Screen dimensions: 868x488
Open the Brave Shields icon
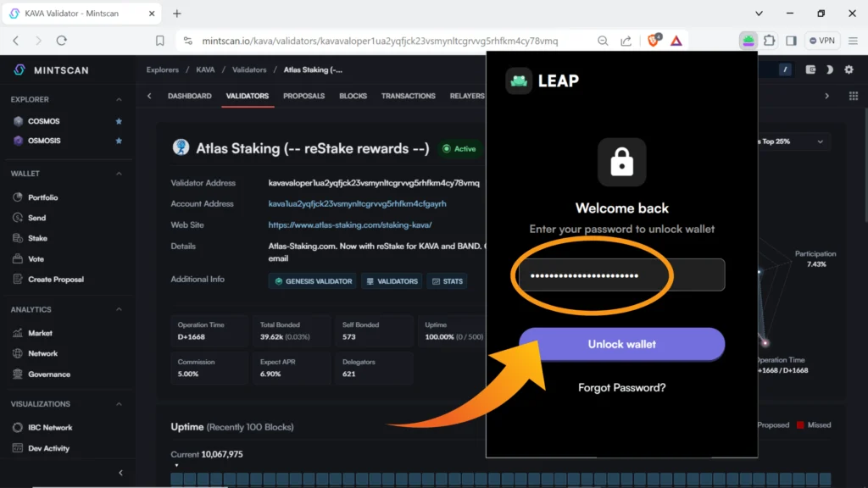click(x=654, y=41)
